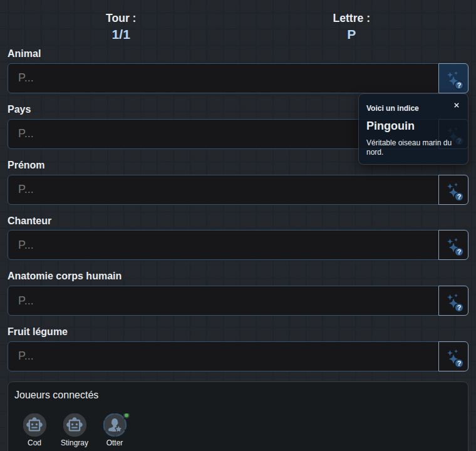This screenshot has height=451, width=476.
Task: Click the hint icon for Animal field
Action: click(x=453, y=78)
